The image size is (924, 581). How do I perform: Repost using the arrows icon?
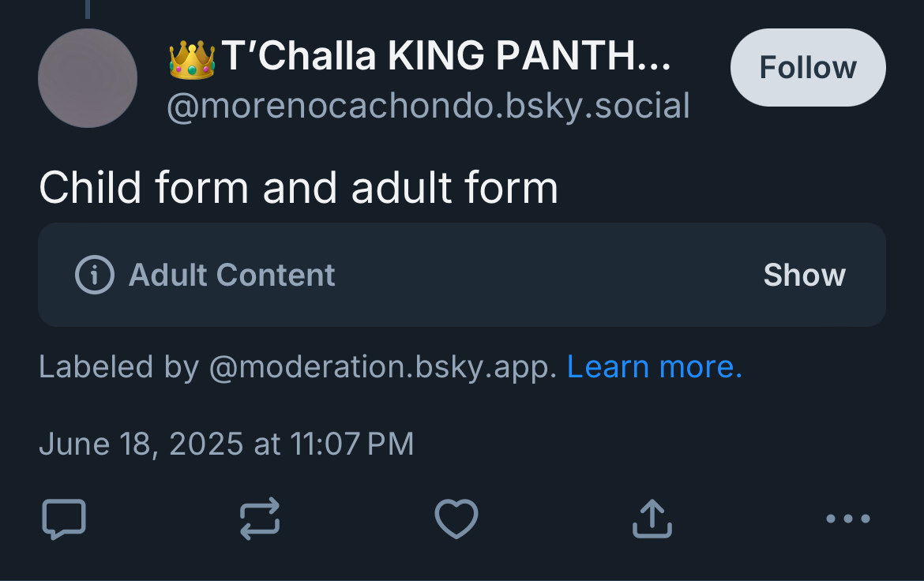(260, 519)
